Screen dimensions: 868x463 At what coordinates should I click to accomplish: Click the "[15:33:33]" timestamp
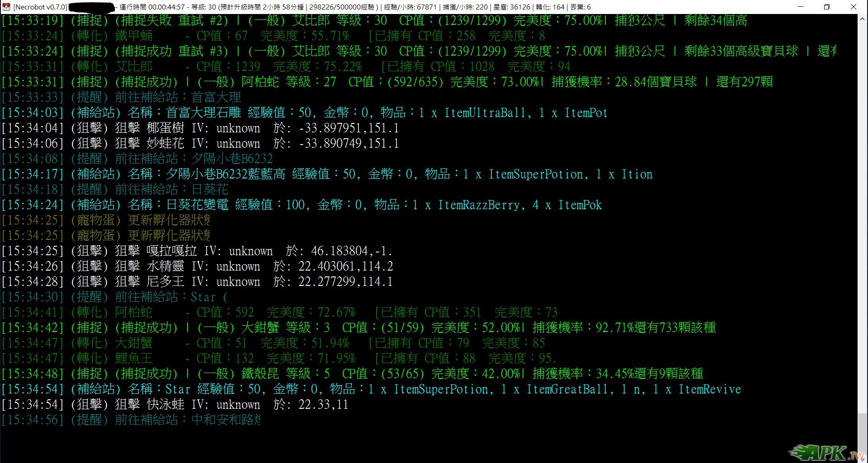pos(33,98)
